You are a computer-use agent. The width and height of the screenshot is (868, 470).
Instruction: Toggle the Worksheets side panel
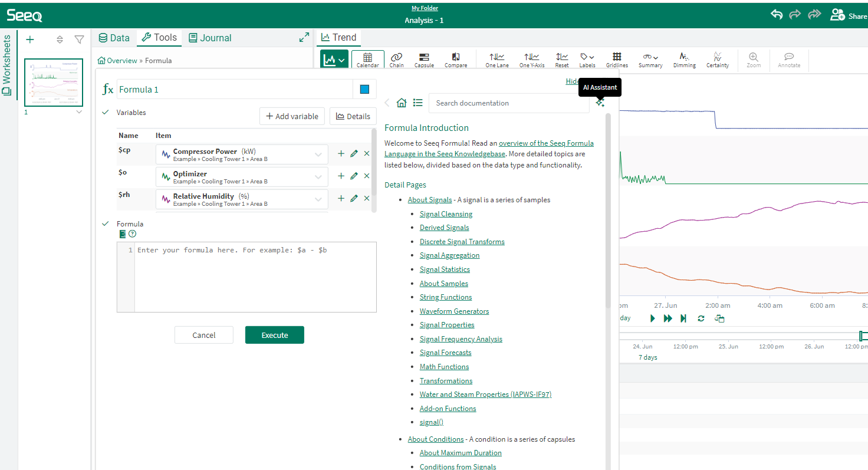click(7, 66)
